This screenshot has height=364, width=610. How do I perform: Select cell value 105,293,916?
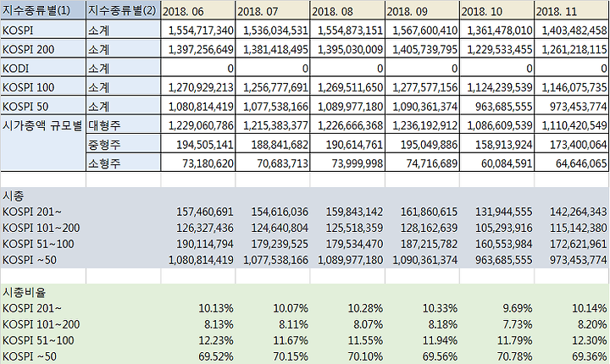(503, 228)
